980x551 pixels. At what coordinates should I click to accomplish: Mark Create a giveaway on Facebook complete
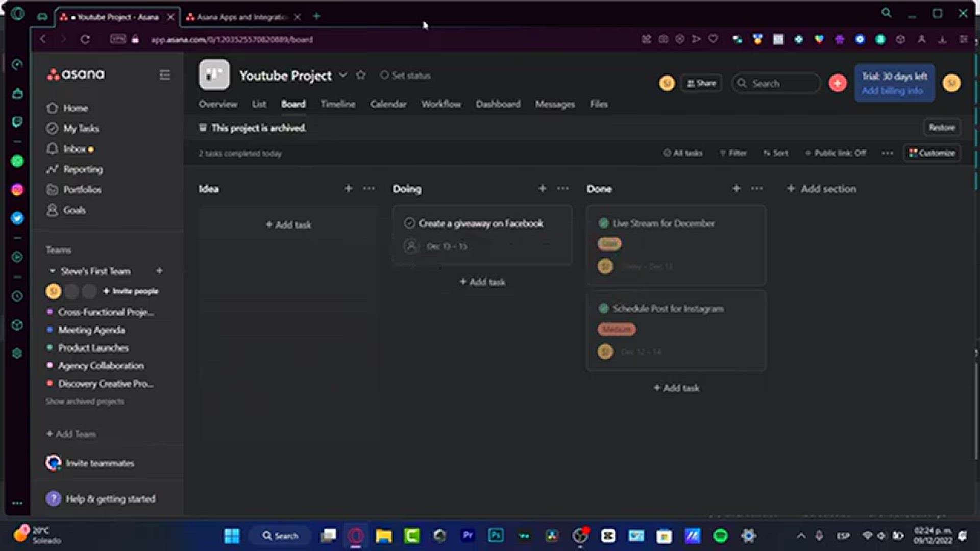point(409,223)
